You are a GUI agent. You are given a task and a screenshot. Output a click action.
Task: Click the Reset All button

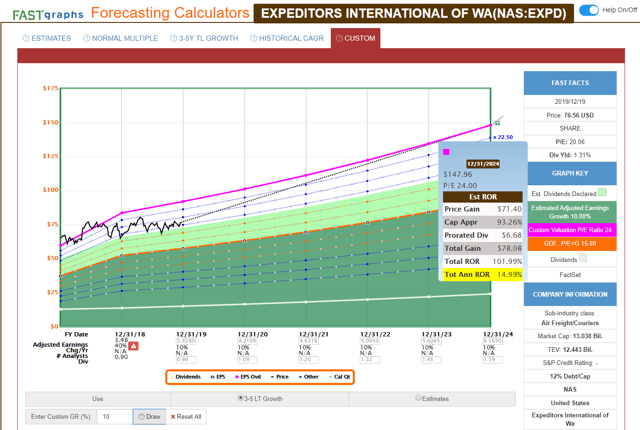186,417
